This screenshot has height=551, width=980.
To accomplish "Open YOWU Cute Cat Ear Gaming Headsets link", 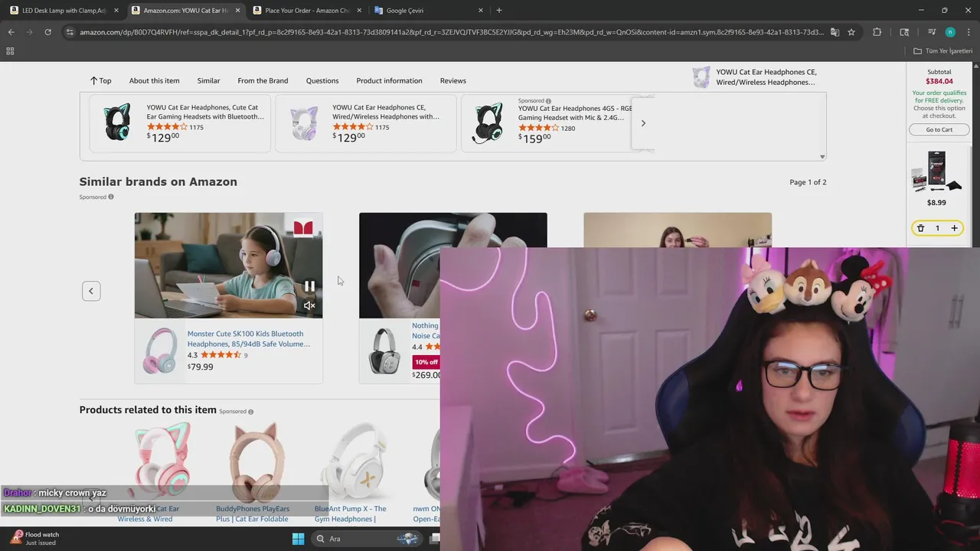I will click(x=205, y=112).
